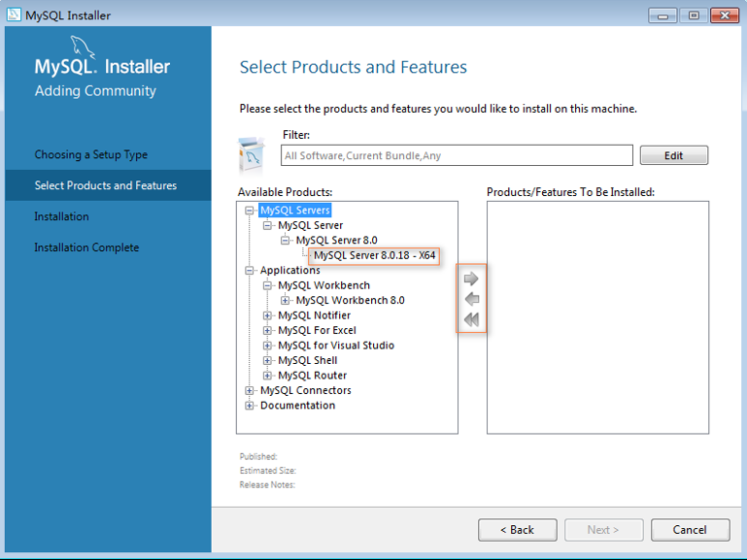Screen dimensions: 747x560
Task: Go to Installation Complete step
Action: tap(86, 247)
